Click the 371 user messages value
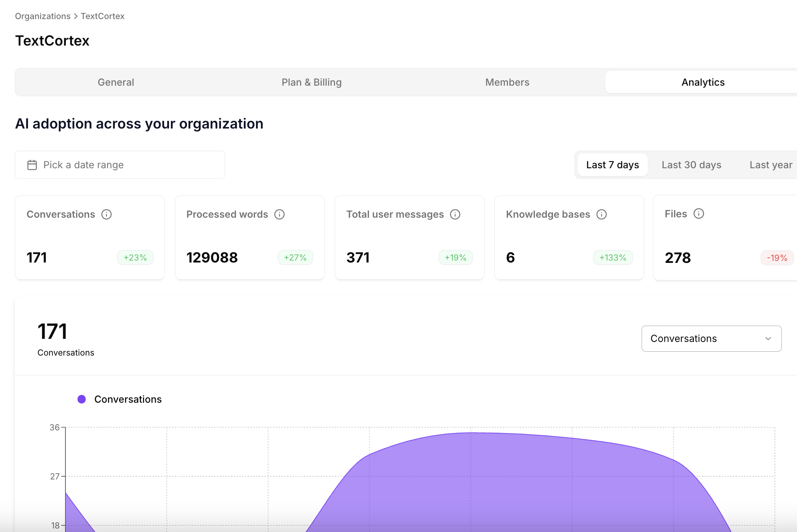 coord(358,257)
